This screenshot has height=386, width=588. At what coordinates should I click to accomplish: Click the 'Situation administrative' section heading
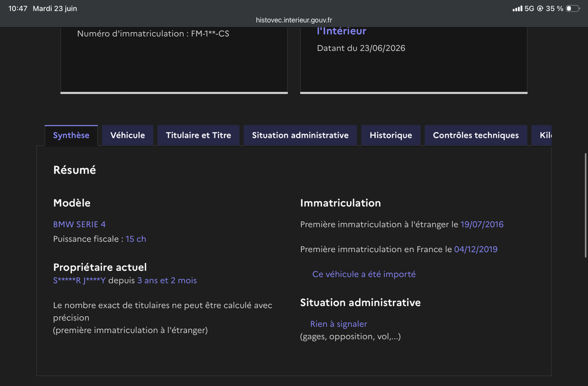pos(360,303)
